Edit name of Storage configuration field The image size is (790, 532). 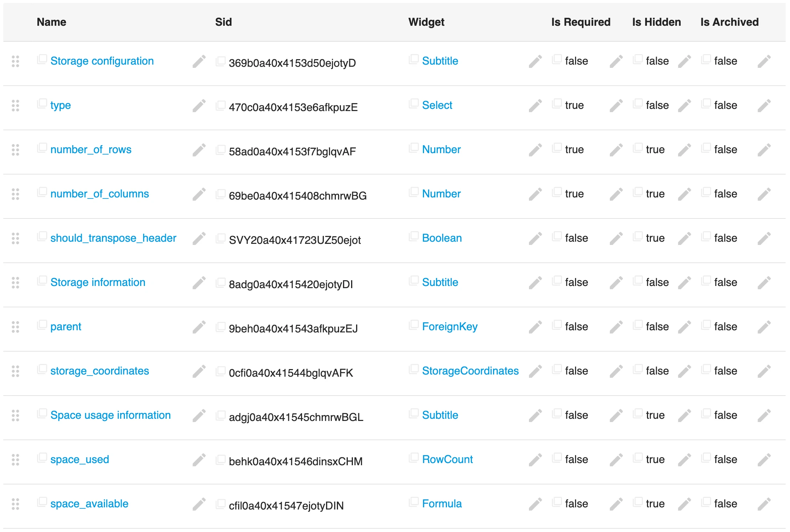(x=199, y=61)
